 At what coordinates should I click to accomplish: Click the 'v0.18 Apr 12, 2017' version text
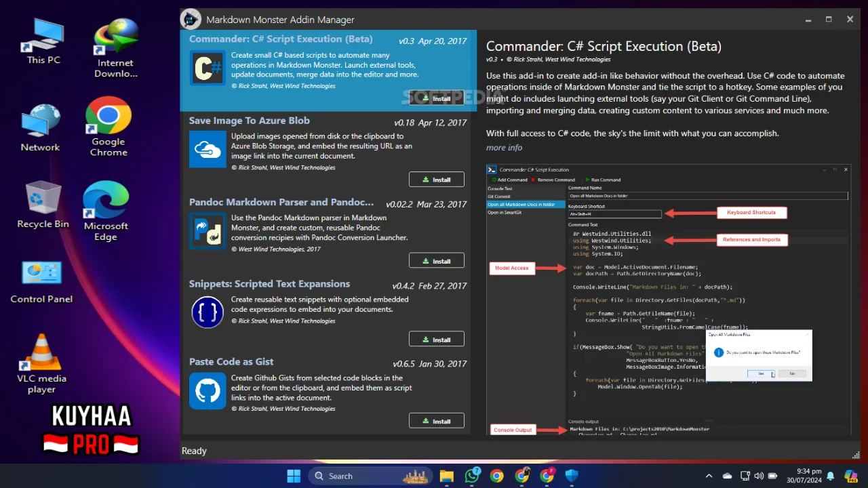(431, 123)
